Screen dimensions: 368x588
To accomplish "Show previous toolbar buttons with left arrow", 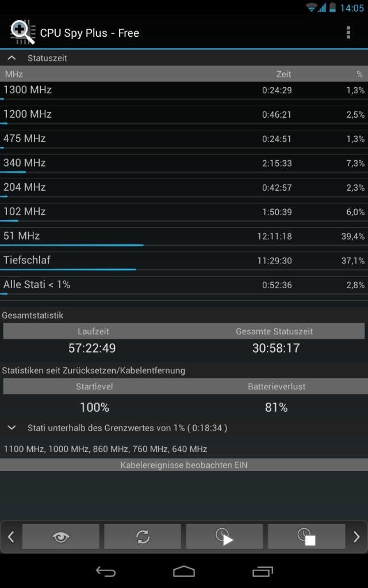I will pyautogui.click(x=11, y=537).
